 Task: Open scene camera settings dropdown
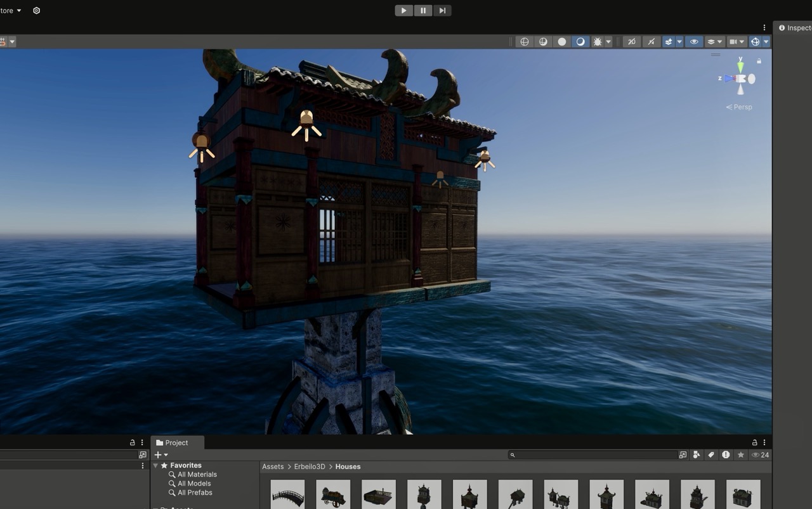(736, 42)
